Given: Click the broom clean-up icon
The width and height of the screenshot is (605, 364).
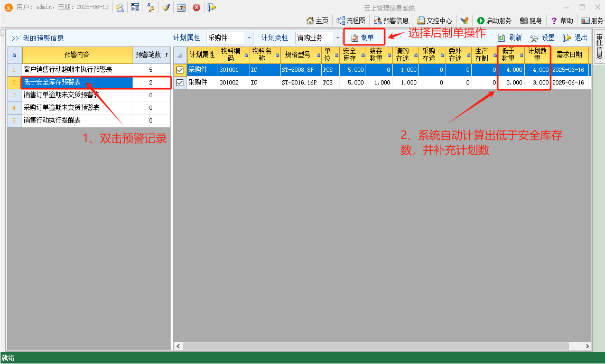Looking at the screenshot, I should [166, 7].
